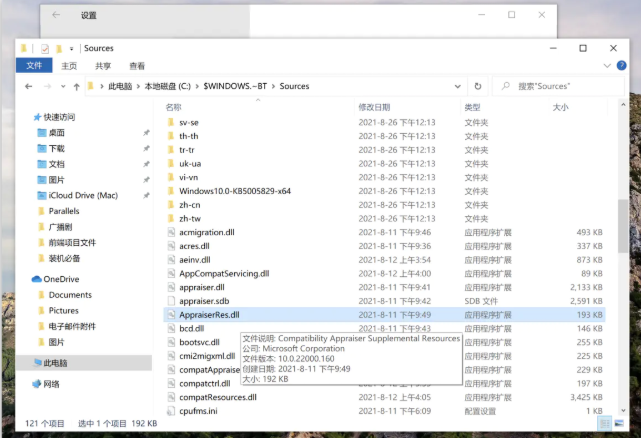
Task: Select the uk-ua folder icon
Action: click(171, 164)
